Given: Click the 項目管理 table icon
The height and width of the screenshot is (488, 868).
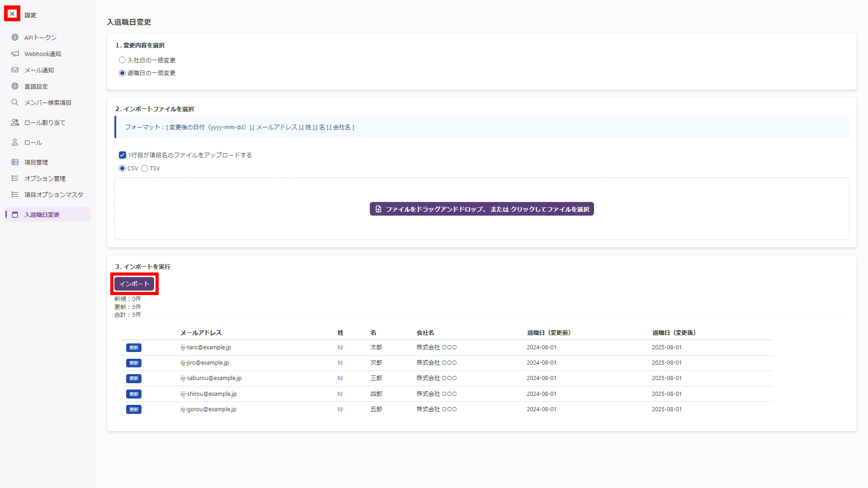Looking at the screenshot, I should pos(15,162).
